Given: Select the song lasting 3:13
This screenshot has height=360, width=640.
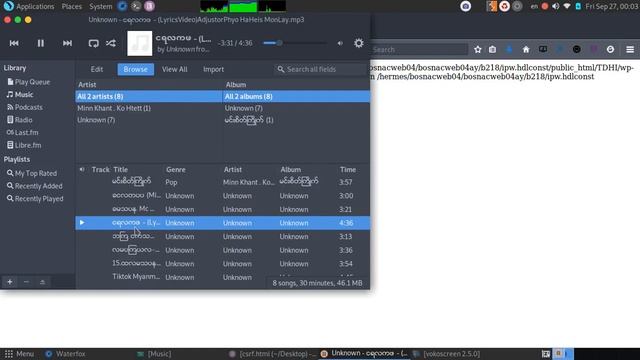Looking at the screenshot, I should point(223,236).
